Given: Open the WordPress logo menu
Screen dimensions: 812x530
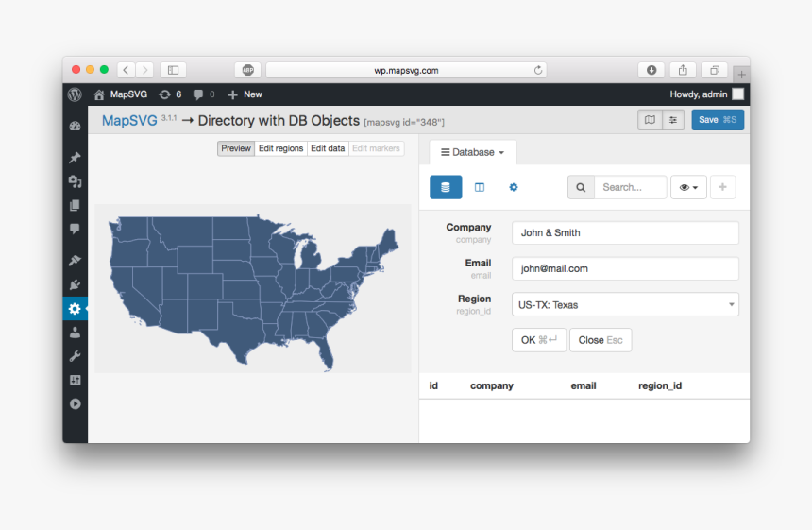Looking at the screenshot, I should (76, 94).
